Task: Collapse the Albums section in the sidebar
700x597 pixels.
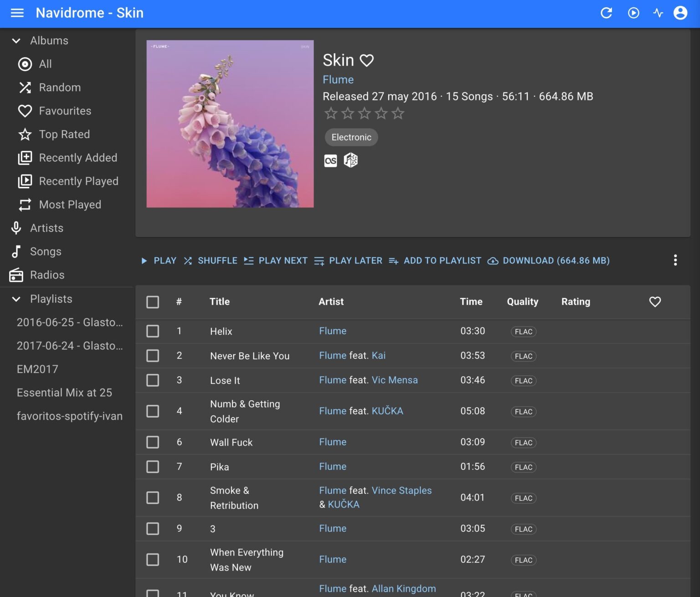Action: (x=16, y=41)
